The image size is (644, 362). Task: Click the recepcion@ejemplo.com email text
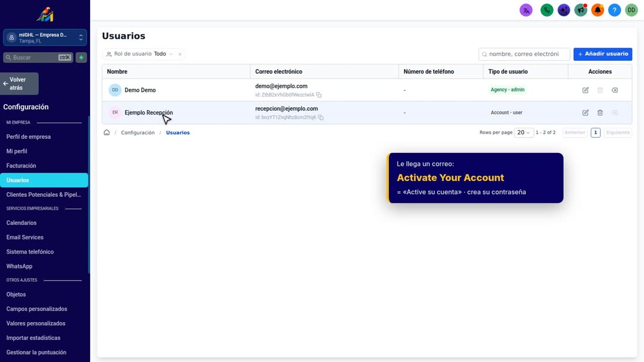tap(286, 109)
